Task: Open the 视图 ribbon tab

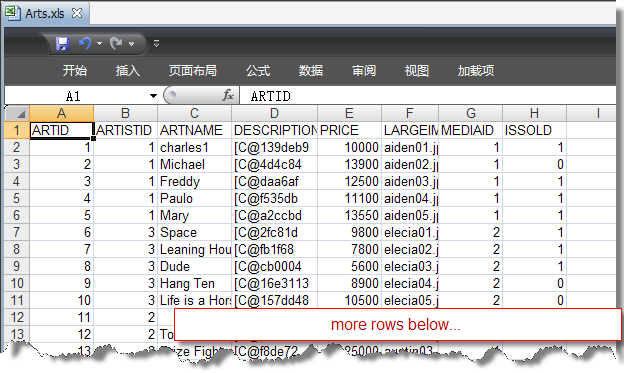Action: click(417, 71)
